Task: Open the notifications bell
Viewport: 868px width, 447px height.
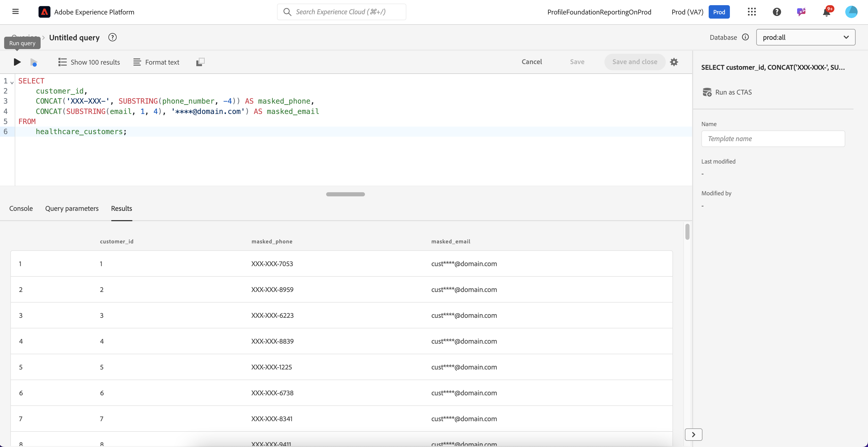Action: point(826,12)
